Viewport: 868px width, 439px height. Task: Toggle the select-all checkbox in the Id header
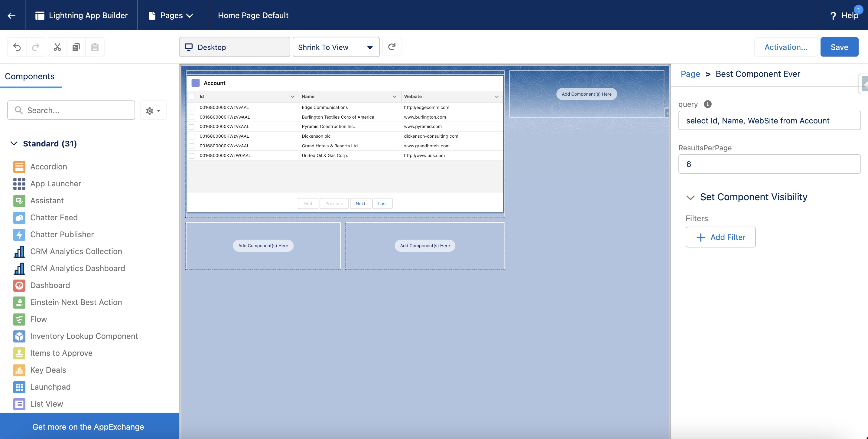click(192, 97)
